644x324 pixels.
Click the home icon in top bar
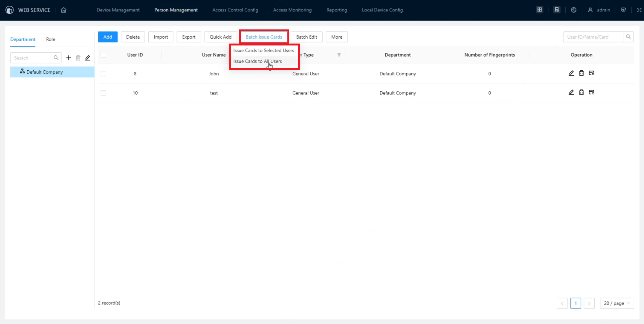coord(63,10)
